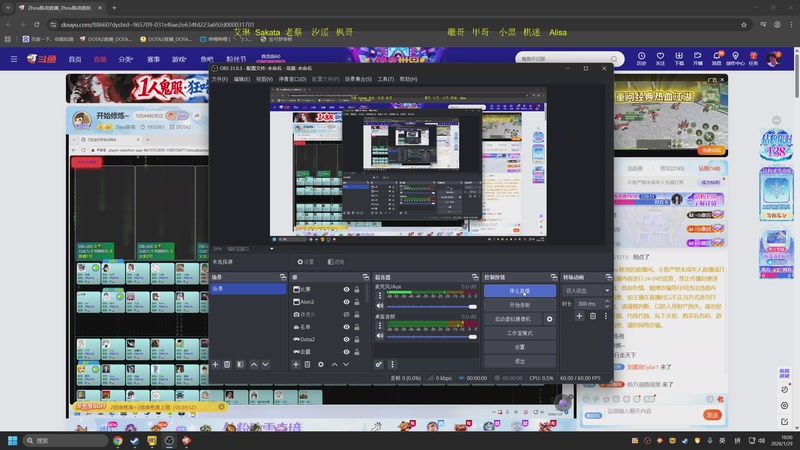Screen dimensions: 800x450
Task: Open OBS 编辑(E) menu
Action: 242,79
